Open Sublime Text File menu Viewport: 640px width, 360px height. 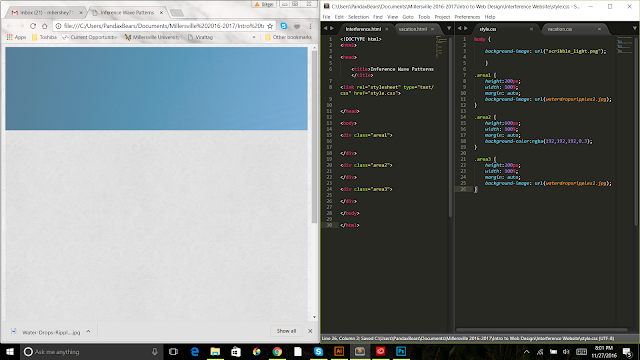pyautogui.click(x=326, y=17)
